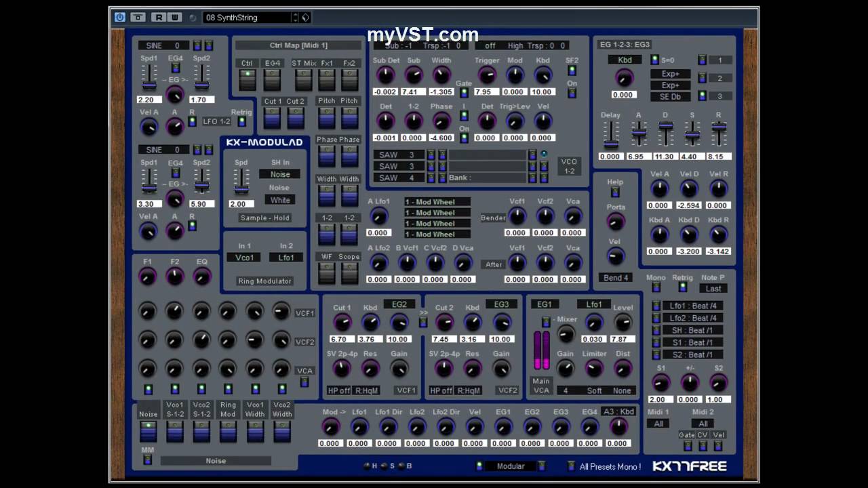Image resolution: width=868 pixels, height=488 pixels.
Task: Click the Bender Vcf1 knob
Action: [x=517, y=216]
